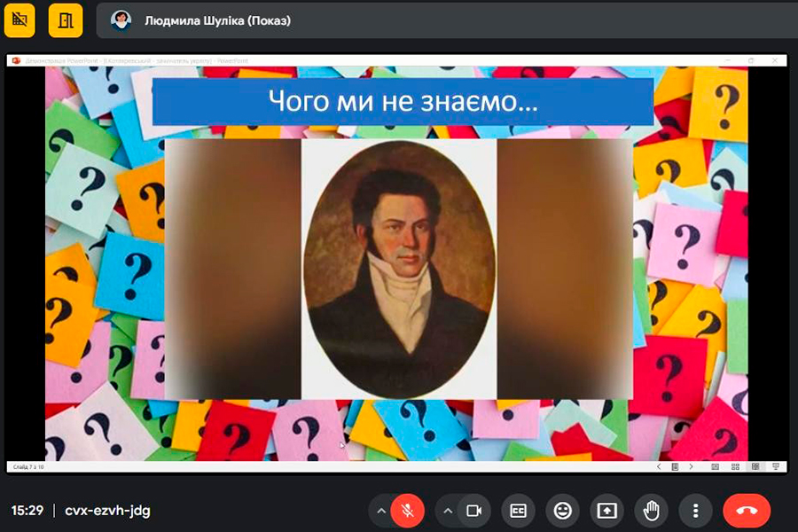Open more options three-dot menu

pos(695,511)
